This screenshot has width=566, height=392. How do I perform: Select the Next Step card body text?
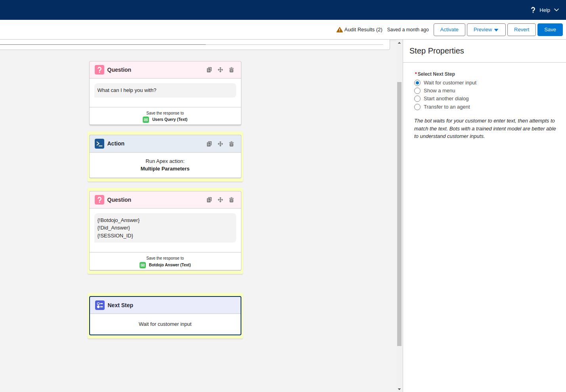[165, 324]
